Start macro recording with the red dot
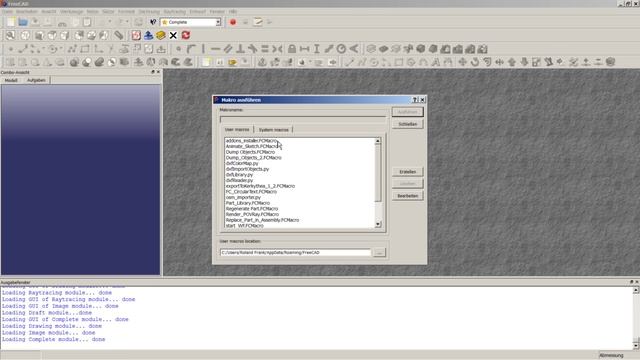The width and height of the screenshot is (640, 360). (233, 22)
